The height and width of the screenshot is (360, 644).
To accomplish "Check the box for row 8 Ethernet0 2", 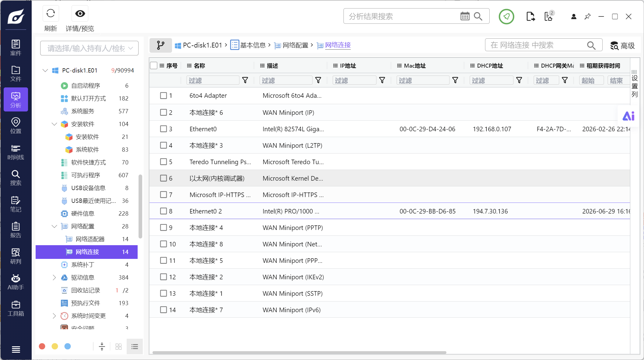I will tap(164, 211).
